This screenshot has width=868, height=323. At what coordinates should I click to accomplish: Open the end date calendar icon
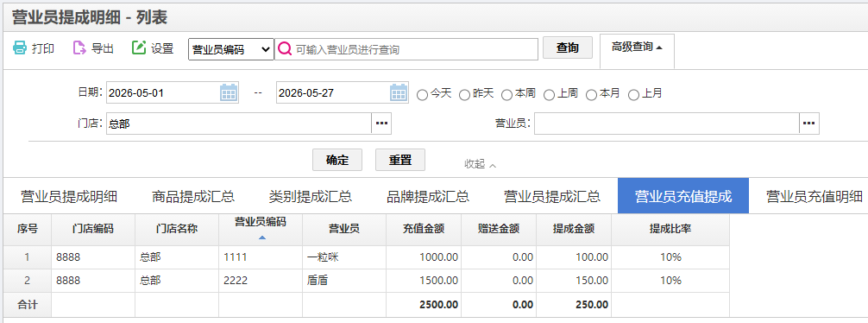pyautogui.click(x=399, y=92)
